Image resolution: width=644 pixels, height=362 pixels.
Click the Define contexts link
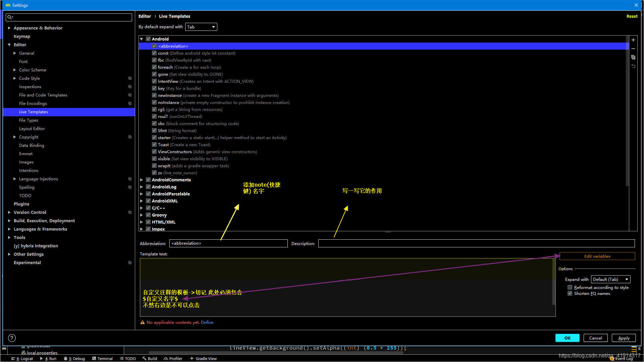pos(207,322)
